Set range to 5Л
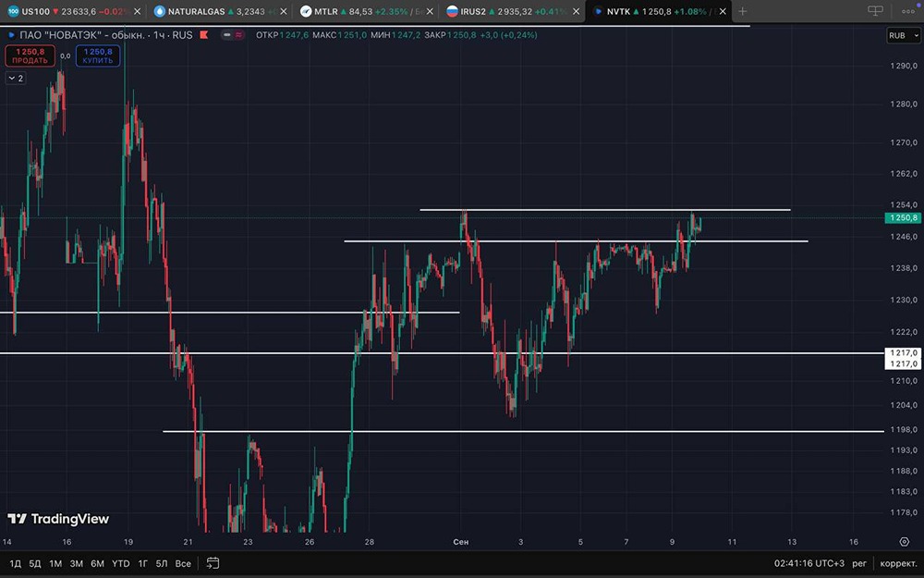The height and width of the screenshot is (578, 924). coord(162,563)
